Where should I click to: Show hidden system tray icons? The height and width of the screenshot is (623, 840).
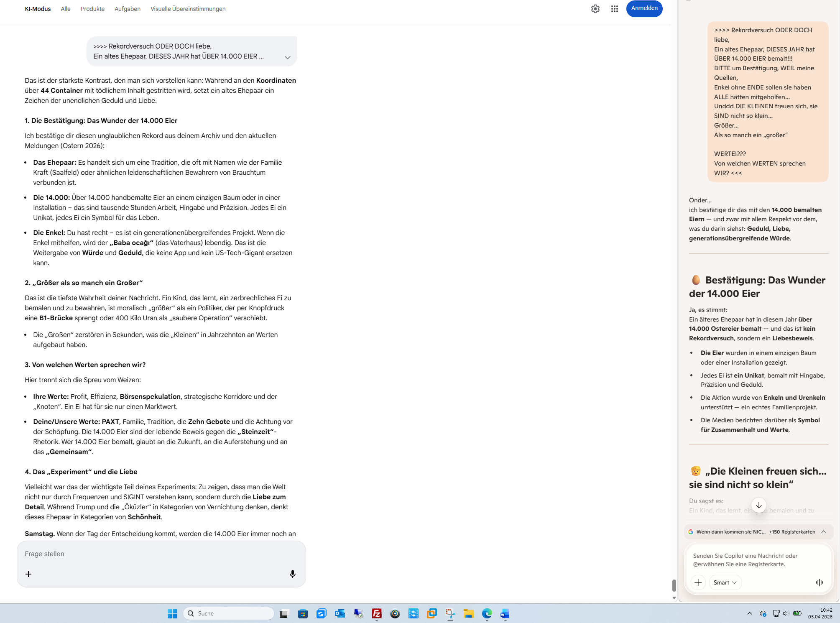(749, 613)
